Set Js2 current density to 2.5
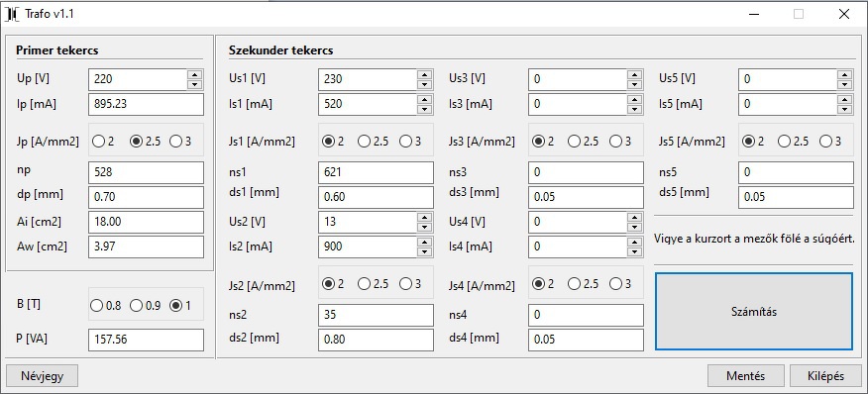 (373, 284)
